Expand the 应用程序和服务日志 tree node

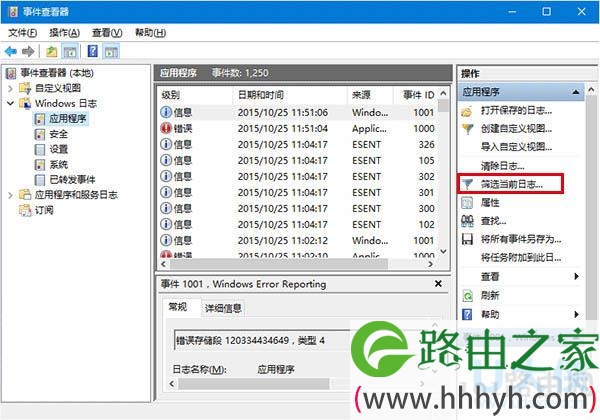10,195
